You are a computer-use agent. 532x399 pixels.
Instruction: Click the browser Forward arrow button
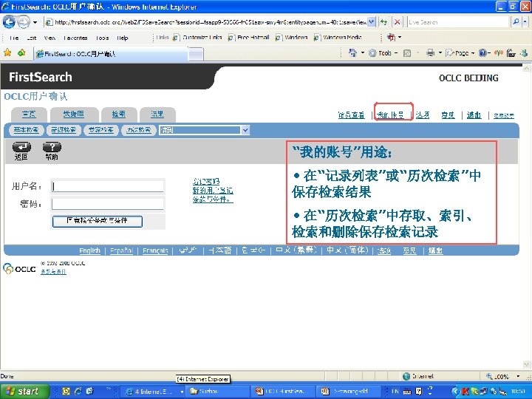point(24,22)
